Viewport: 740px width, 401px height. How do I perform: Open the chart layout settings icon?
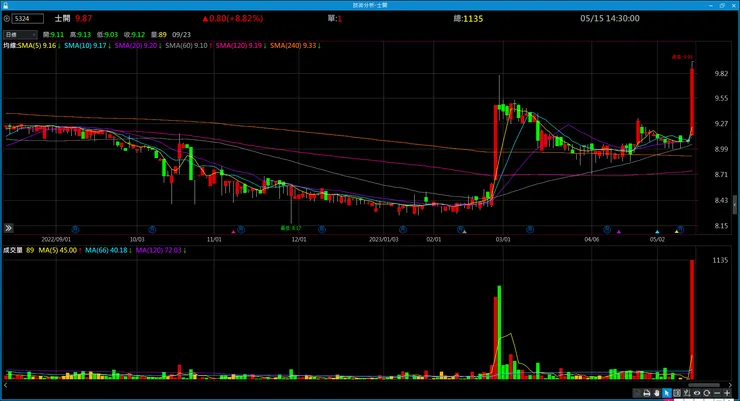pyautogui.click(x=677, y=393)
